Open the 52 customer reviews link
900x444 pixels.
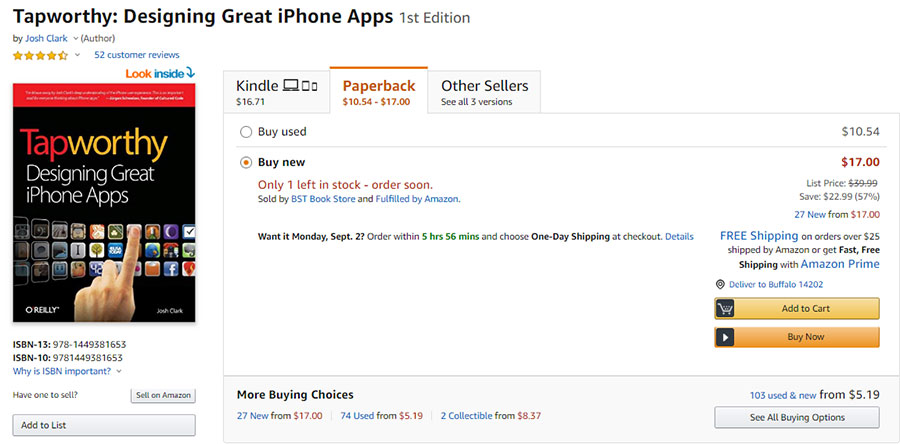pos(137,55)
